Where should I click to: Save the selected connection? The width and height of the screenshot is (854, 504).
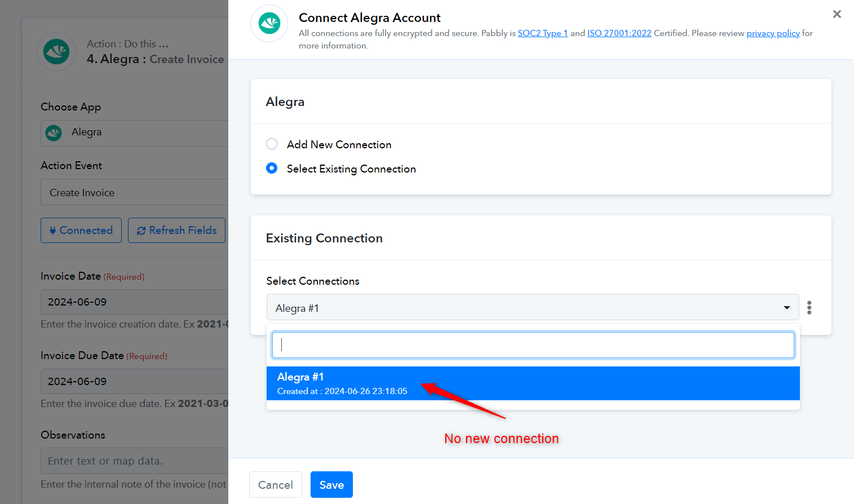click(331, 485)
